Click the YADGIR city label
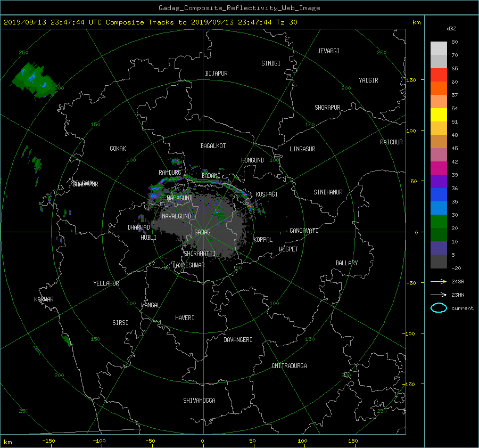This screenshot has height=448, width=479. (x=368, y=80)
